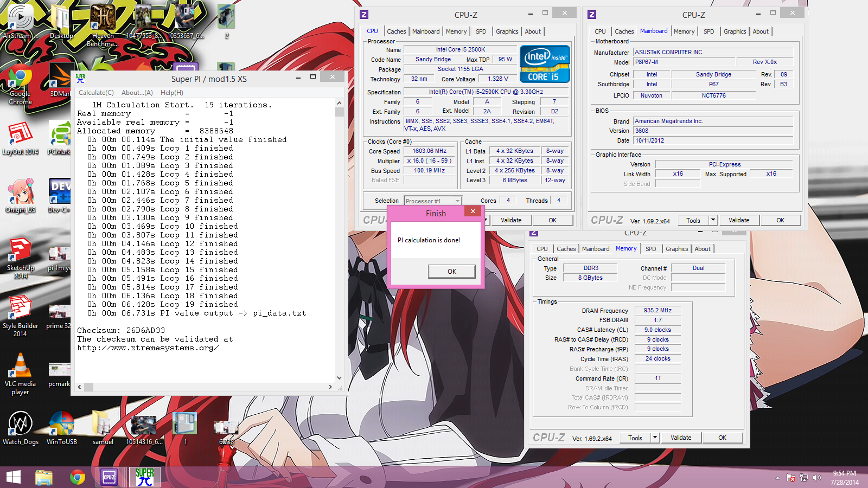Maximize the Super PI window
The image size is (868, 488).
coord(313,77)
